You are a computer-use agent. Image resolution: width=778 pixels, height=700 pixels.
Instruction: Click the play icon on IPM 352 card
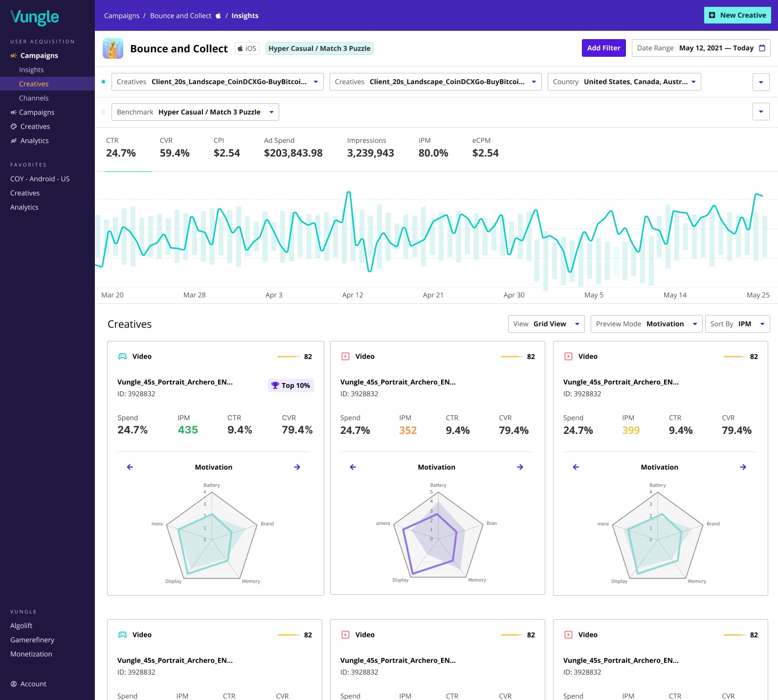click(345, 357)
